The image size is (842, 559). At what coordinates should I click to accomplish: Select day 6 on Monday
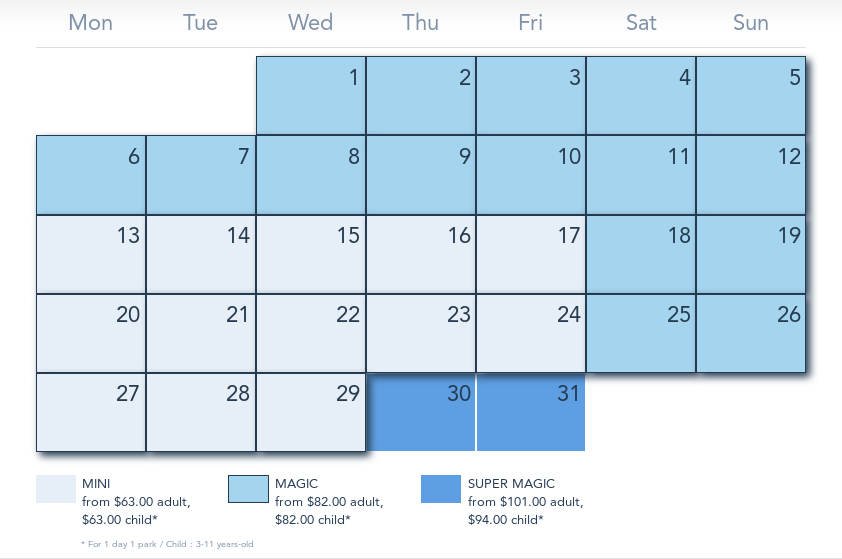pos(91,175)
